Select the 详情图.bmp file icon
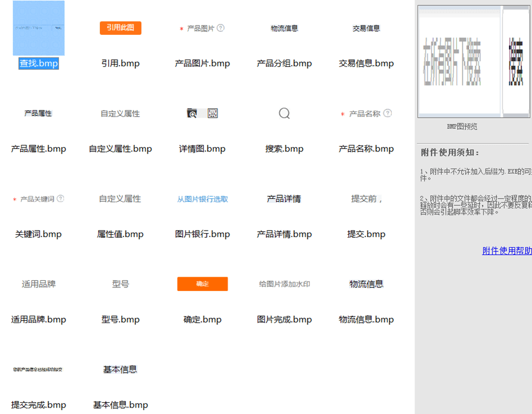 (x=202, y=114)
